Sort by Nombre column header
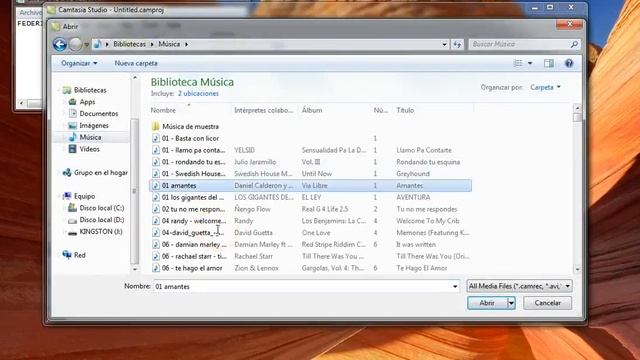Screen dimensions: 640x360 tap(163, 110)
